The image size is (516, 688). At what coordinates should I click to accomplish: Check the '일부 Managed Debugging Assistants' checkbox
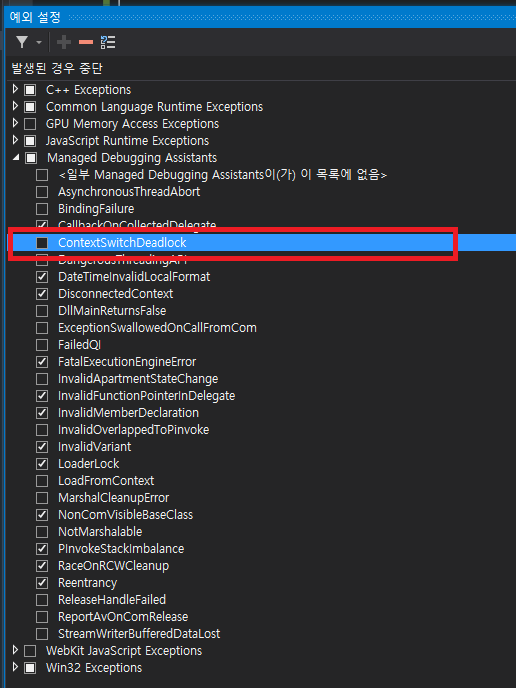click(x=42, y=175)
